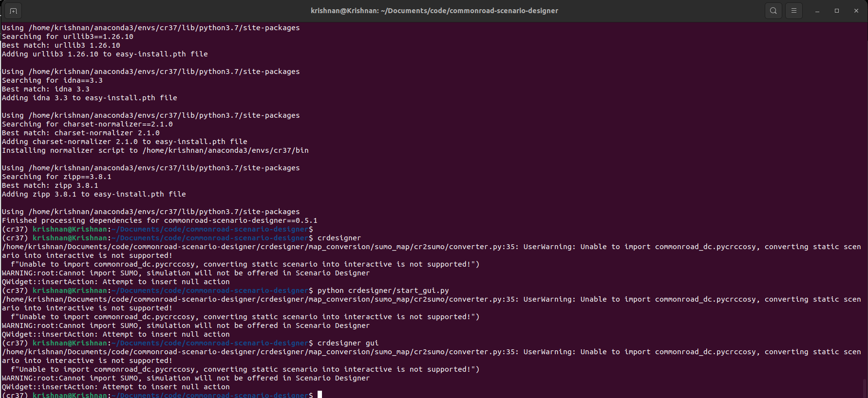Click 'Searching for urllib3==1.26.10' line
The width and height of the screenshot is (868, 398).
coord(68,36)
